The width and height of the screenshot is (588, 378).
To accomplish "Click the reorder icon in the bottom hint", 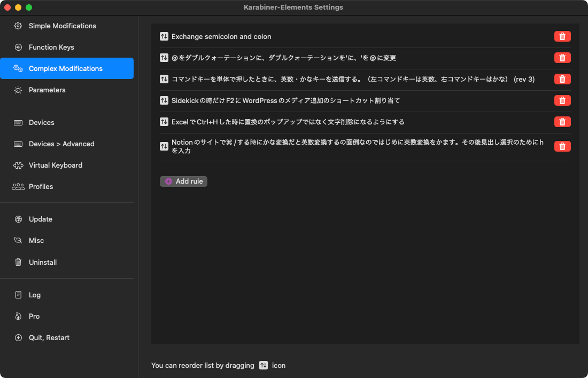I will [263, 365].
